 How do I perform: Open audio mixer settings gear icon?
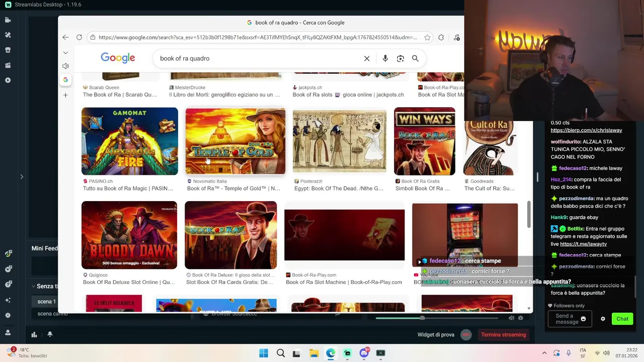point(521,318)
